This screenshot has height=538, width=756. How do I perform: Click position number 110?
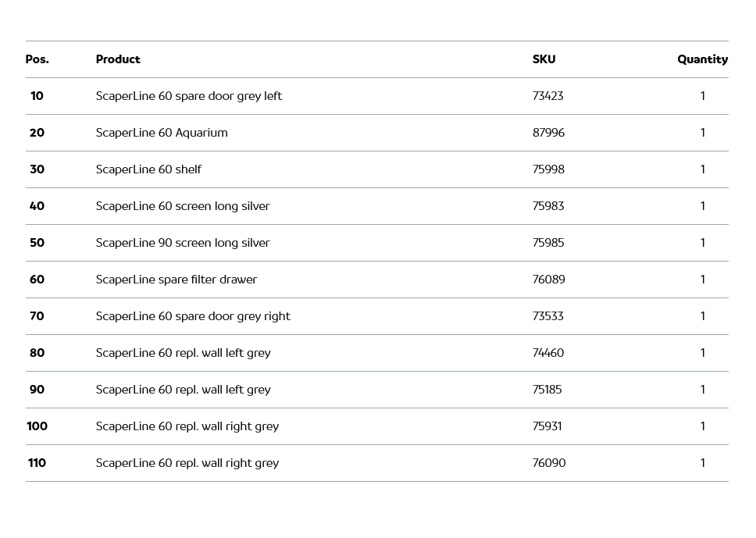37,463
